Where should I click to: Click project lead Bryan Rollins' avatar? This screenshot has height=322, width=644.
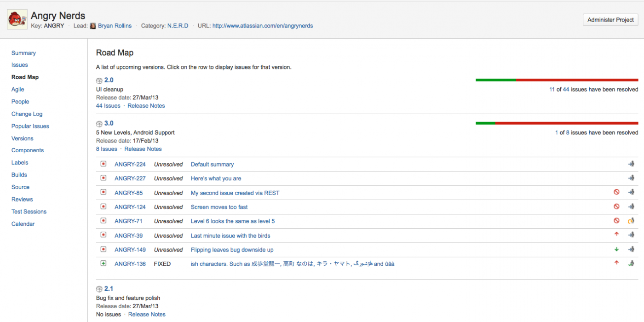pyautogui.click(x=93, y=26)
